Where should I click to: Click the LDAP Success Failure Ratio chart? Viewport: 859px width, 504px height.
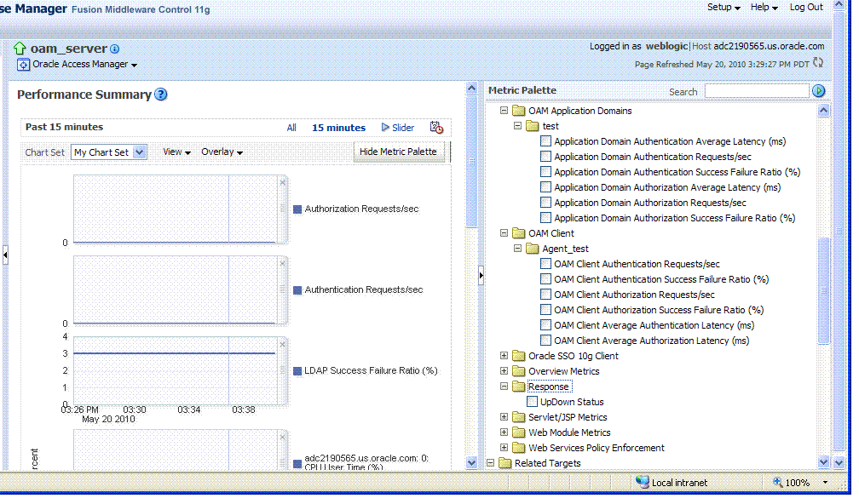click(175, 370)
